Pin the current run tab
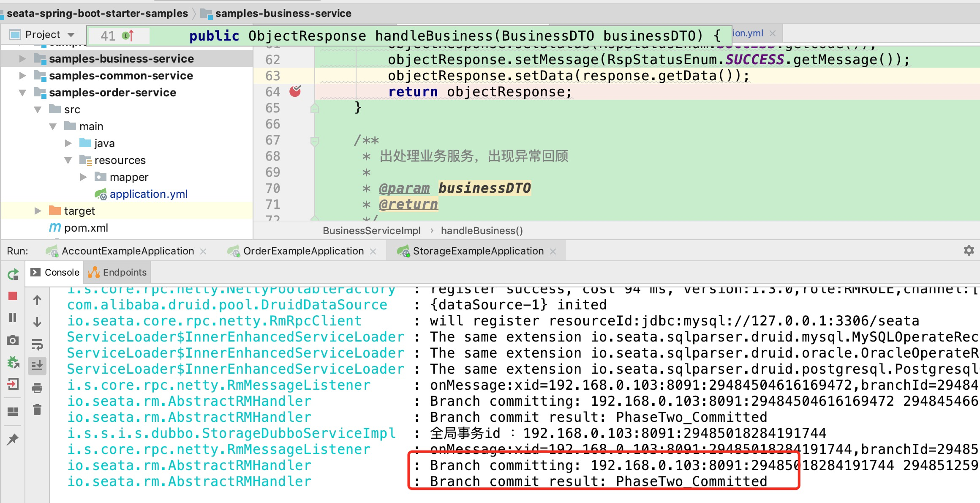Image resolution: width=980 pixels, height=503 pixels. click(13, 440)
